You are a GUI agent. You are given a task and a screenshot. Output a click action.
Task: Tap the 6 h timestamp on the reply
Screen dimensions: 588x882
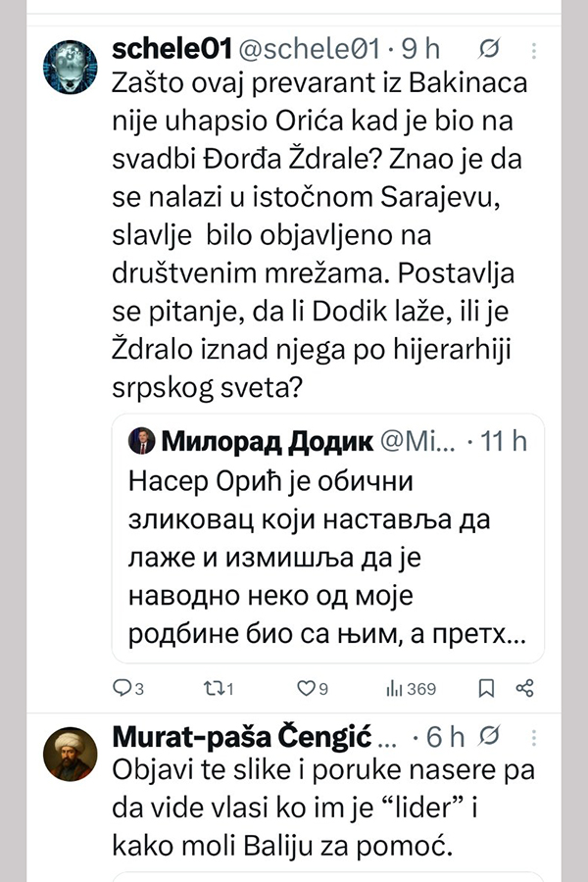[x=447, y=736]
